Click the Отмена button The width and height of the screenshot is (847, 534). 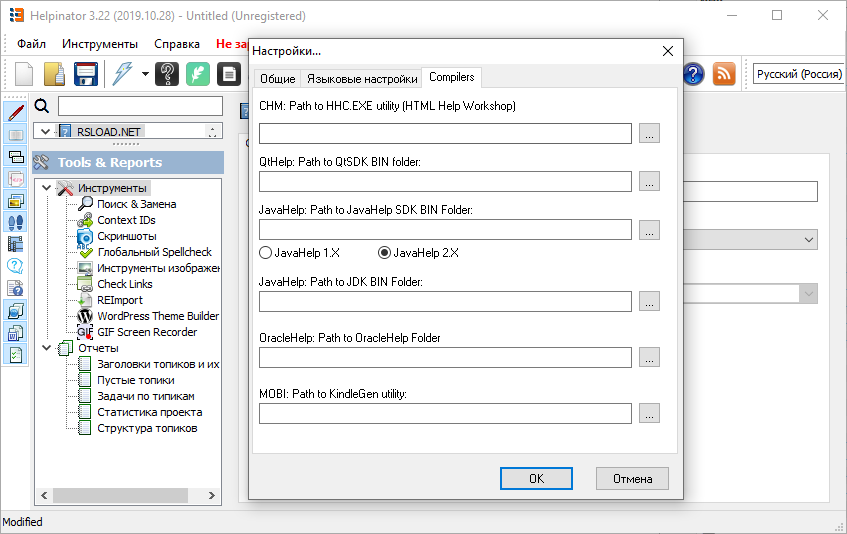[632, 478]
